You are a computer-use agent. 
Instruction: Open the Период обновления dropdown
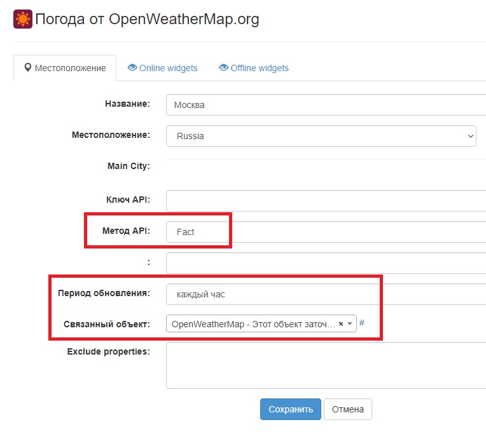[326, 294]
